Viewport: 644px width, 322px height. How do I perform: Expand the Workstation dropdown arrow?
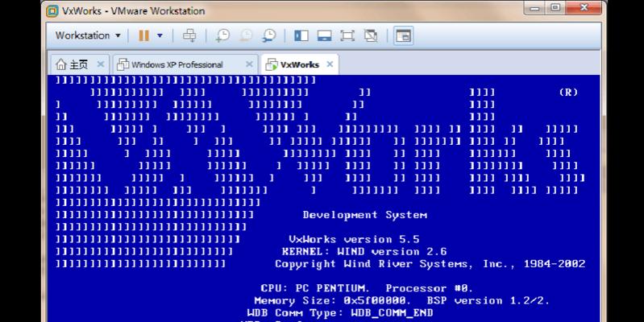tap(118, 35)
